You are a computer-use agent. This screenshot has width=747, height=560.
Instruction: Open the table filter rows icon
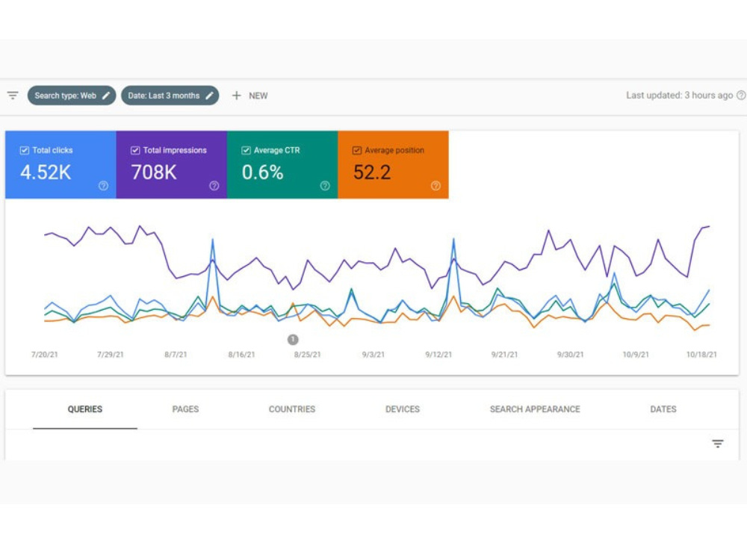(718, 444)
